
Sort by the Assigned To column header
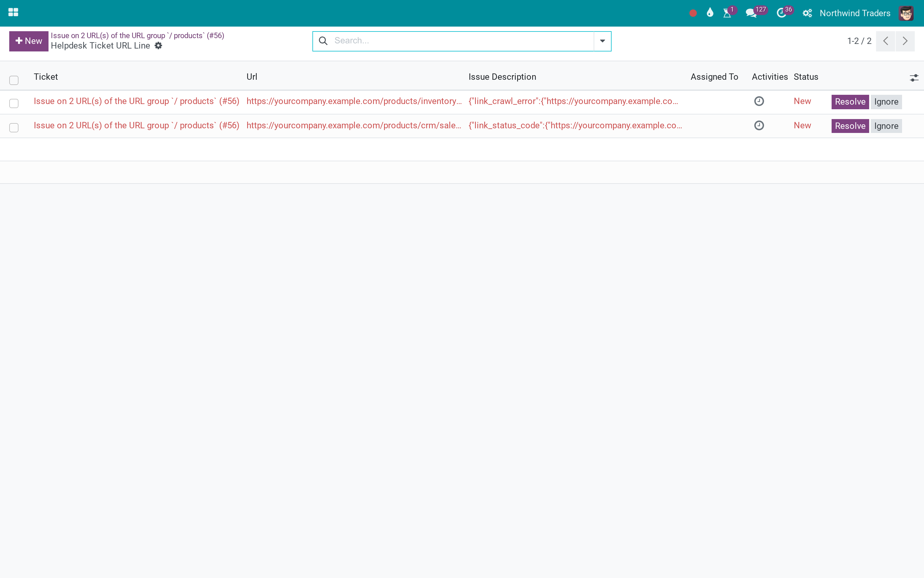click(714, 77)
